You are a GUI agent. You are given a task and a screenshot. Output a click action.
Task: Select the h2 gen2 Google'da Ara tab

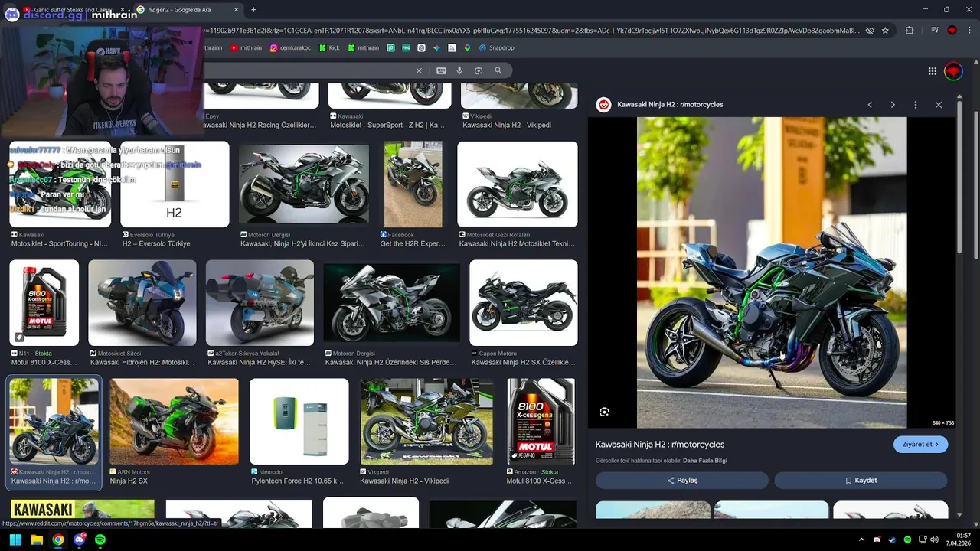(188, 10)
